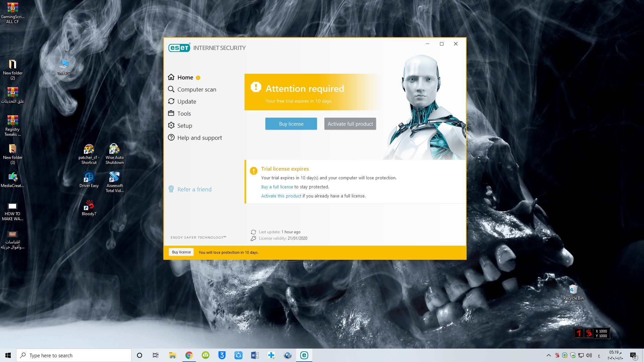The width and height of the screenshot is (644, 362).
Task: Click the shield with green check tray icon
Action: tap(573, 355)
